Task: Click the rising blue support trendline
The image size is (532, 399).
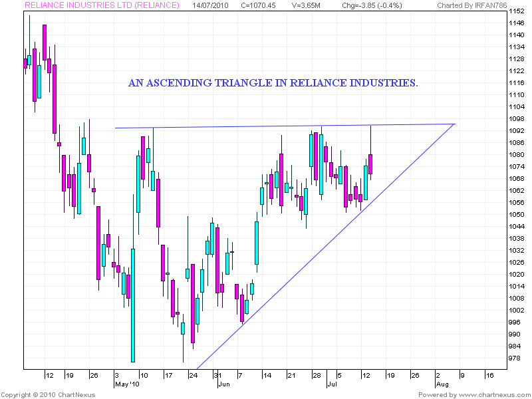Action: (x=326, y=247)
